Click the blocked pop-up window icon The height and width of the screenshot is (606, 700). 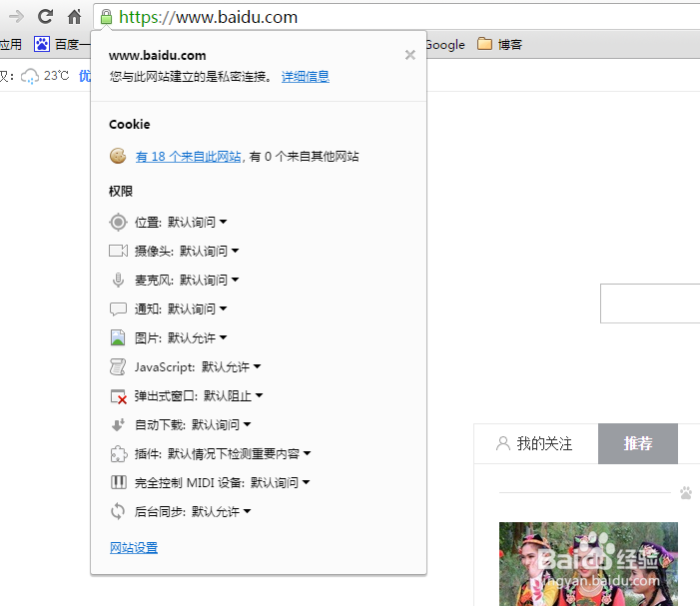[118, 396]
